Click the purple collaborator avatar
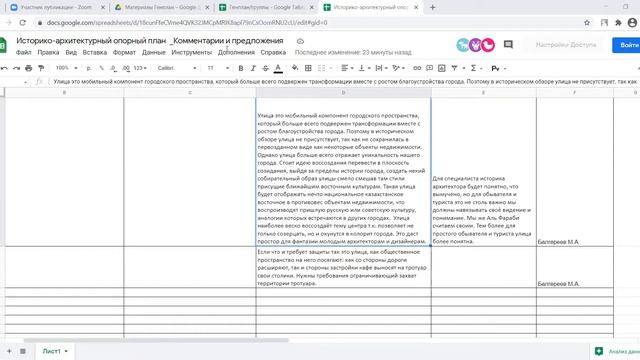This screenshot has height=360, width=640. pyautogui.click(x=476, y=45)
